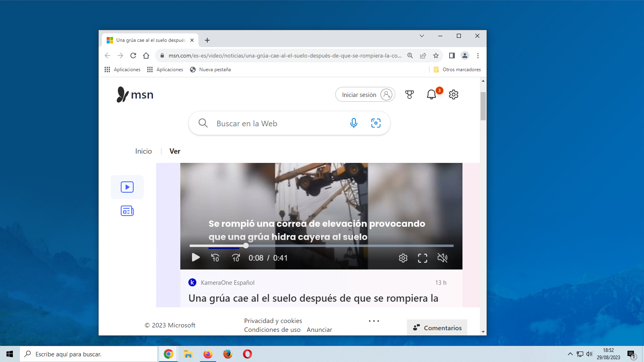Open first Aplicaciones bookmark

[122, 70]
